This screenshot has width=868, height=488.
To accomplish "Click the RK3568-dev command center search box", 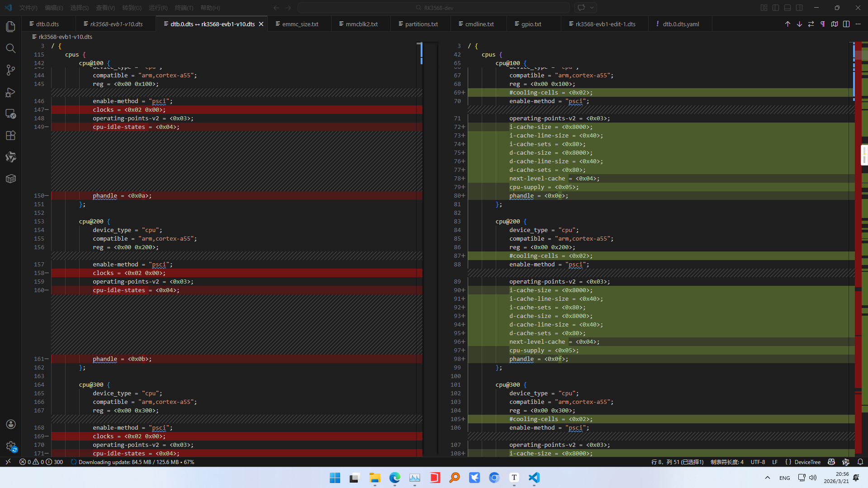I will point(434,8).
